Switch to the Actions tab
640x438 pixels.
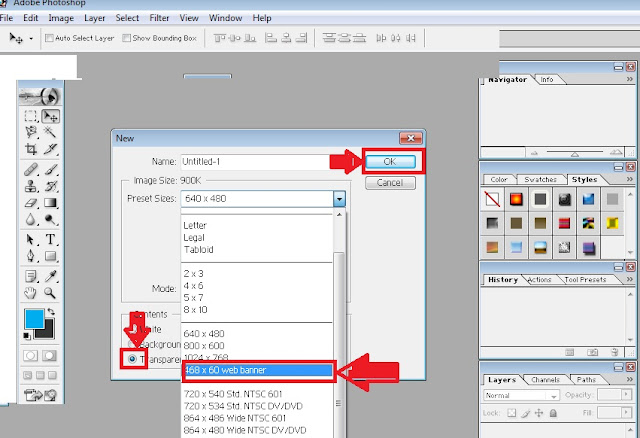539,280
